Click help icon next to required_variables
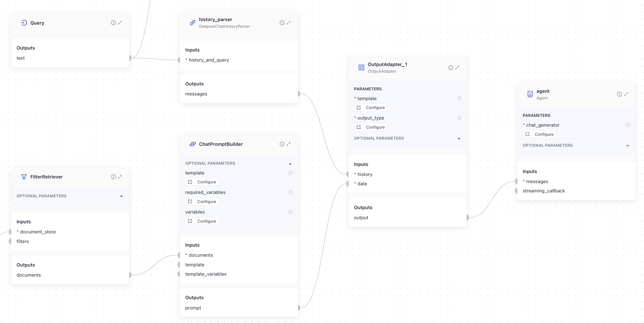The height and width of the screenshot is (323, 644). tap(290, 192)
